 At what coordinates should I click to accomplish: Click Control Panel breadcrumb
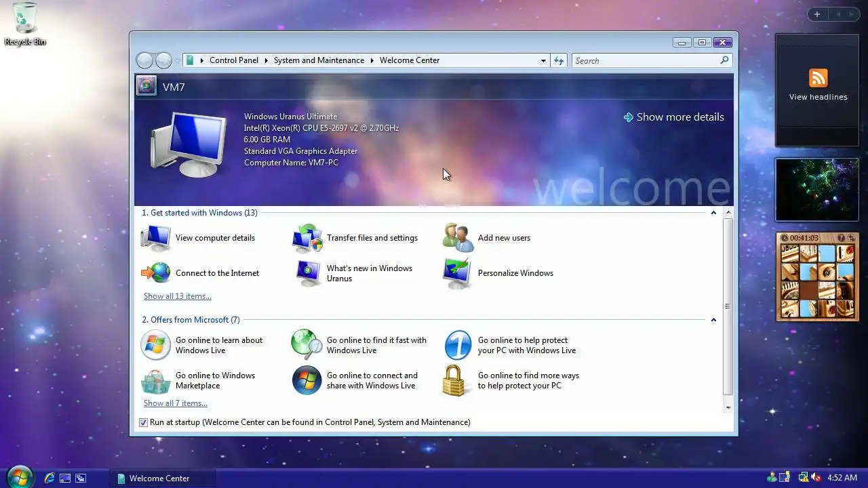pyautogui.click(x=234, y=60)
